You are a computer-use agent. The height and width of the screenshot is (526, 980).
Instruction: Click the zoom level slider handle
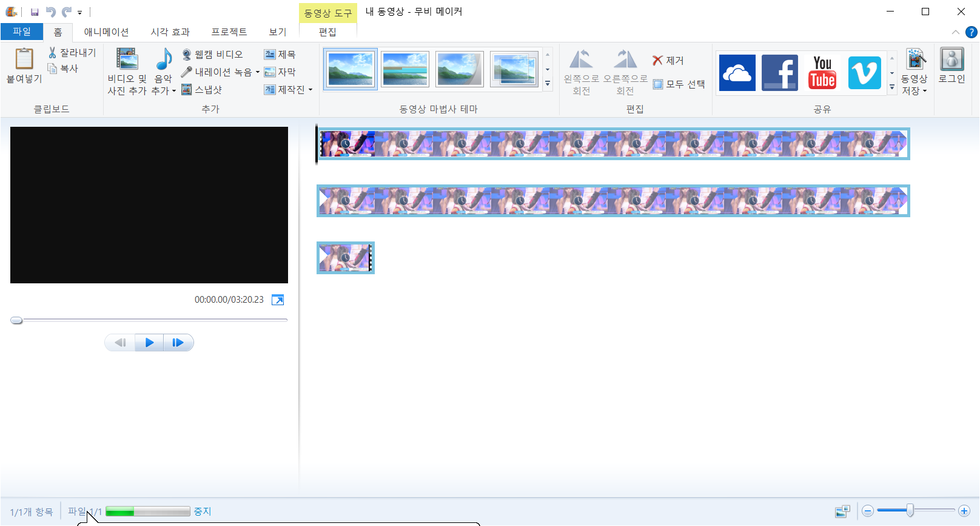pos(910,511)
